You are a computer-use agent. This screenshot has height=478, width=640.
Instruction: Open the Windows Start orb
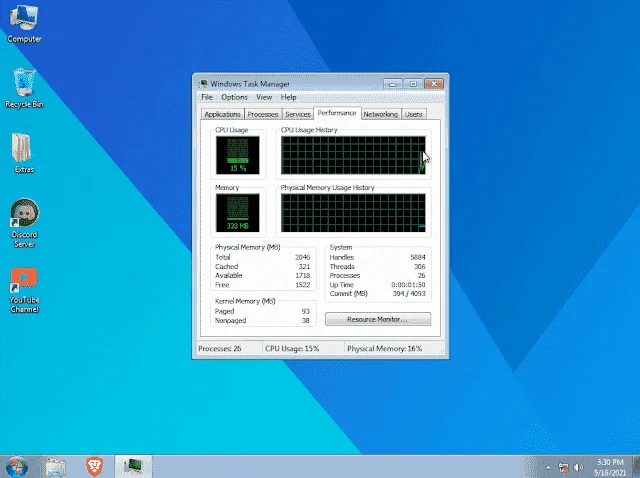(17, 466)
